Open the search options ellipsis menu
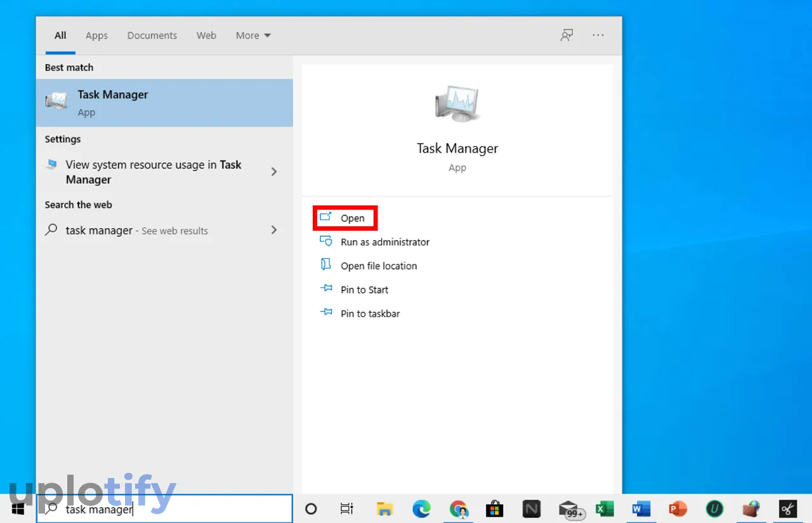 [598, 36]
